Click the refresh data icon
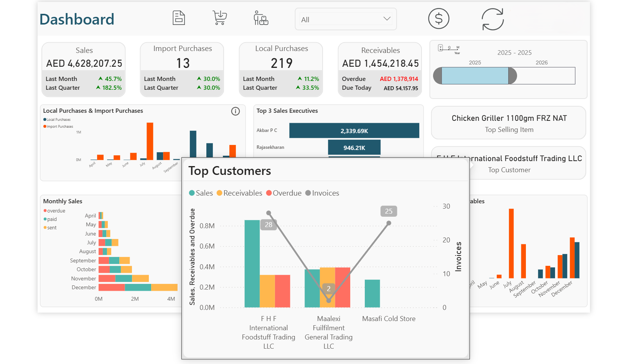Viewport: 626px width, 364px height. pyautogui.click(x=493, y=19)
